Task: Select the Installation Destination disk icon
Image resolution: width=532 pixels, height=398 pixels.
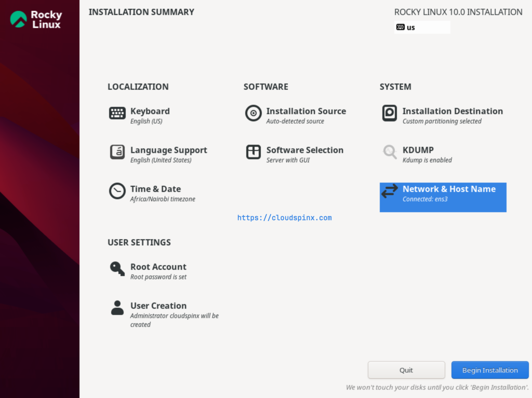Action: point(389,113)
